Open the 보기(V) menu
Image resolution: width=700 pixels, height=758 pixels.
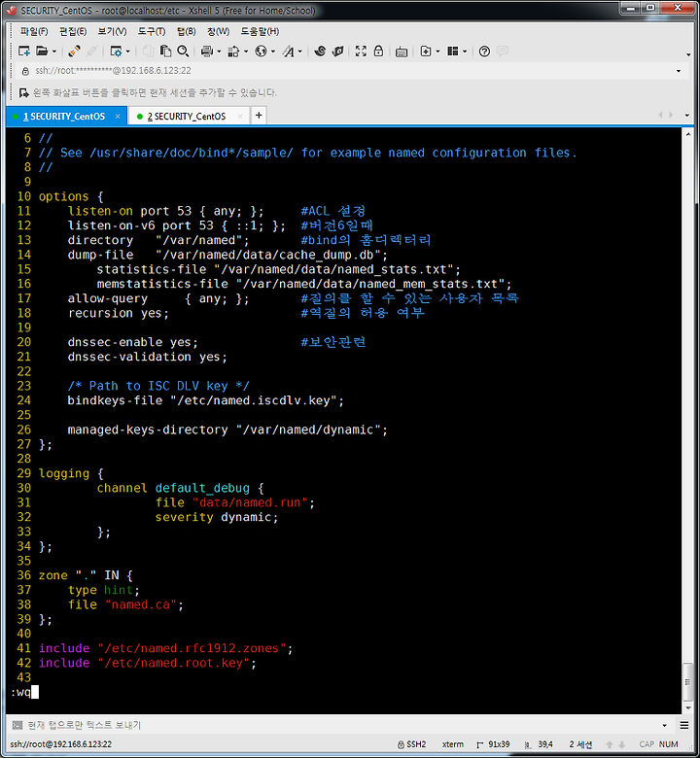pos(112,31)
